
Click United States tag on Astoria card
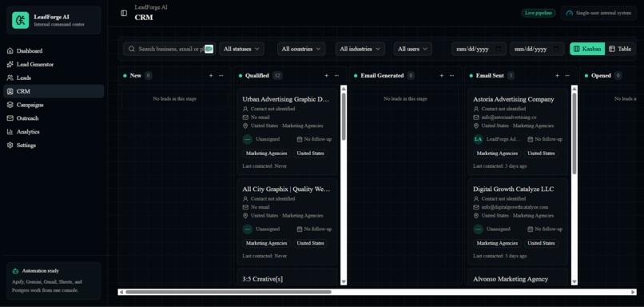click(x=541, y=153)
